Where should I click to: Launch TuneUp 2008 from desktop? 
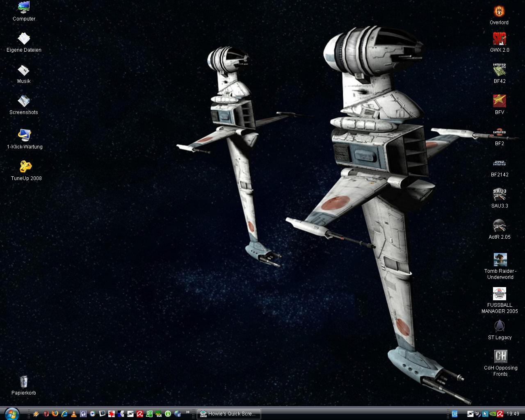tap(26, 171)
